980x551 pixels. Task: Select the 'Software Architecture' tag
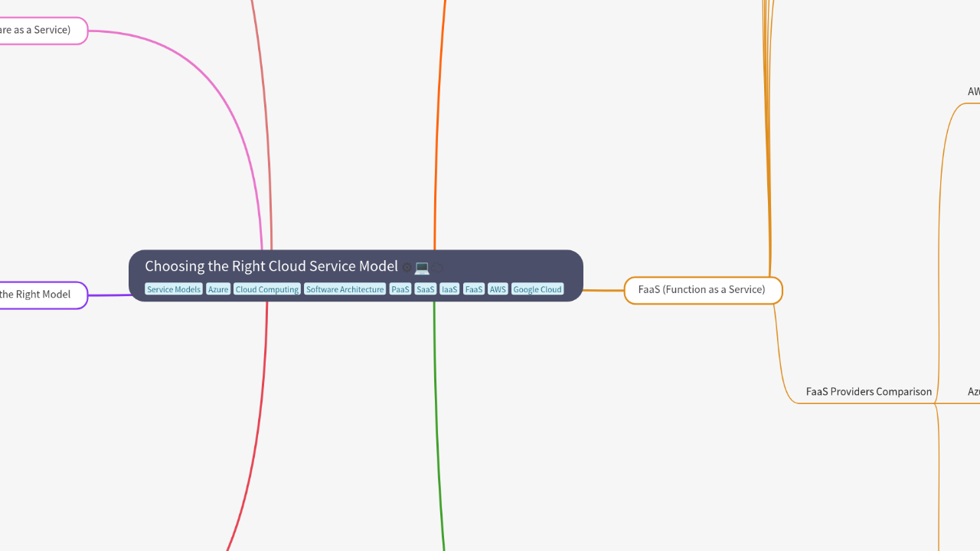pyautogui.click(x=345, y=289)
